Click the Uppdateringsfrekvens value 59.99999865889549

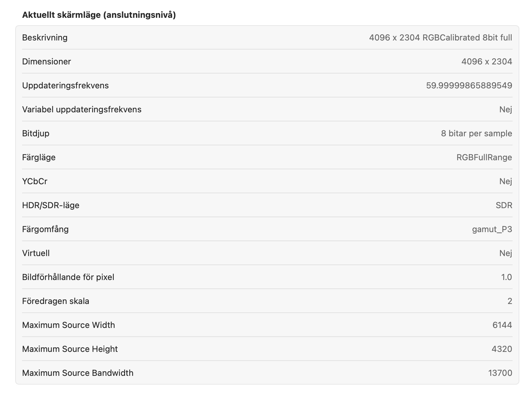[469, 85]
